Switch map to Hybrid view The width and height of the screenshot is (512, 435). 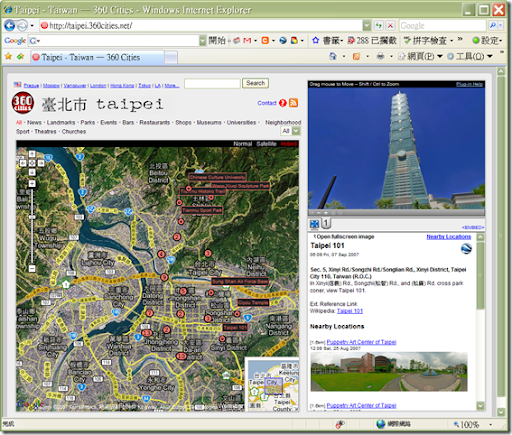point(289,144)
